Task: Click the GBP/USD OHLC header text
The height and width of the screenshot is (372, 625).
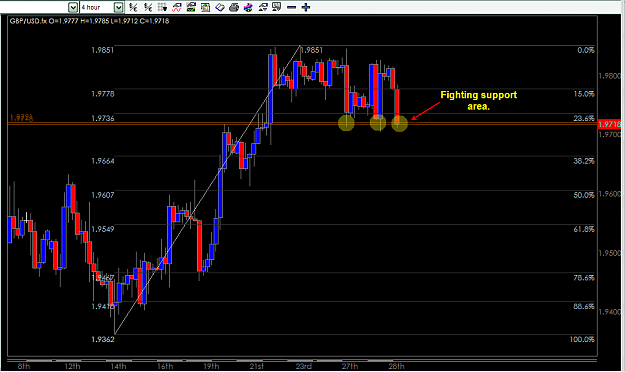Action: tap(89, 21)
